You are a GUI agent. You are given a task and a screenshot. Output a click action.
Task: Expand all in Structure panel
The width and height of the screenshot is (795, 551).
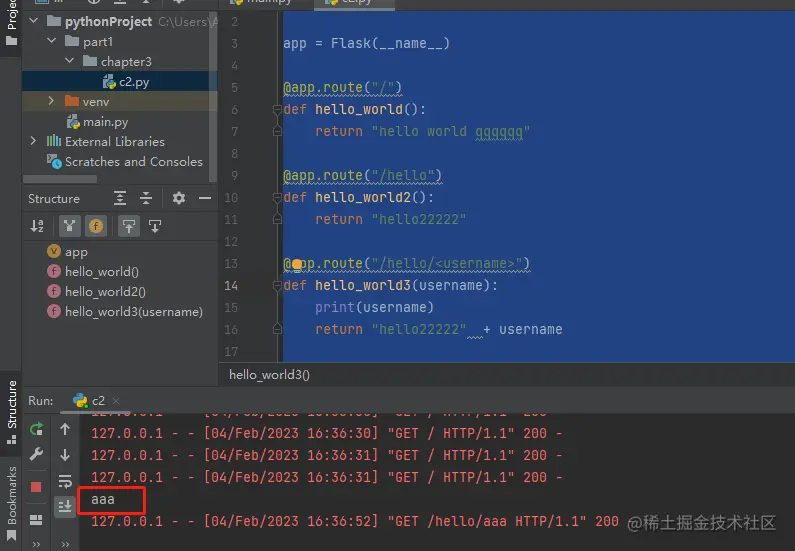pos(120,198)
